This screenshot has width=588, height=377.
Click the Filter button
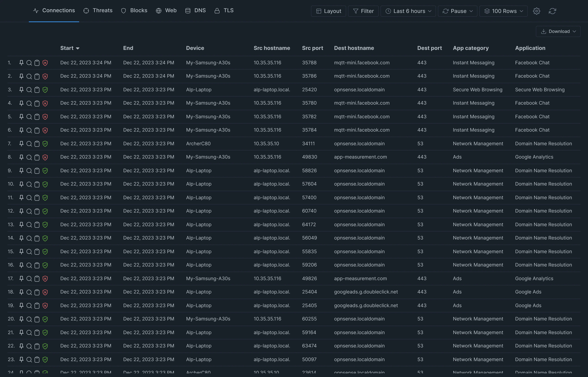[x=363, y=11]
